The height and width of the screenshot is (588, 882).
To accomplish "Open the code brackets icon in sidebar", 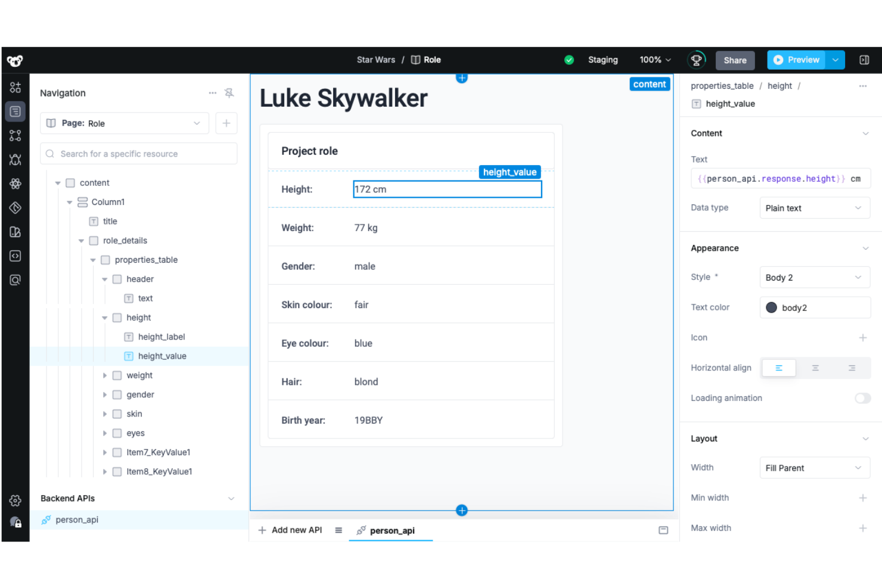I will click(x=15, y=256).
